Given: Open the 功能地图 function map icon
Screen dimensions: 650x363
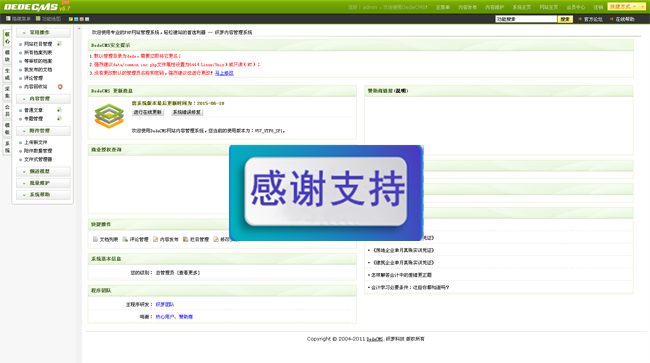Looking at the screenshot, I should (x=38, y=19).
